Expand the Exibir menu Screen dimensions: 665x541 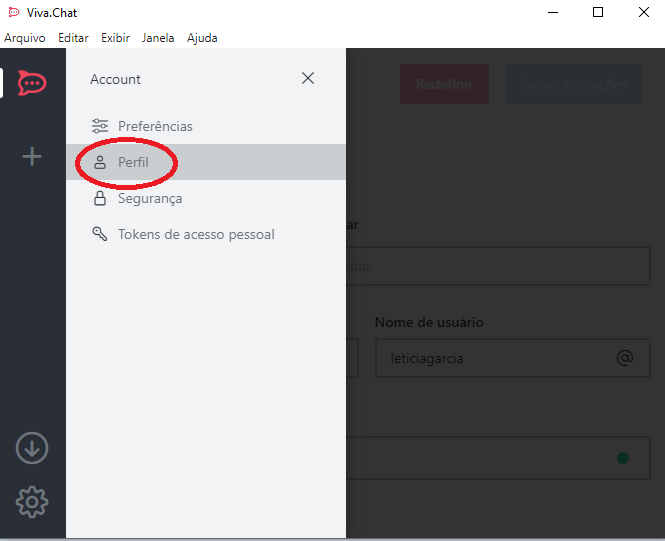pos(115,38)
